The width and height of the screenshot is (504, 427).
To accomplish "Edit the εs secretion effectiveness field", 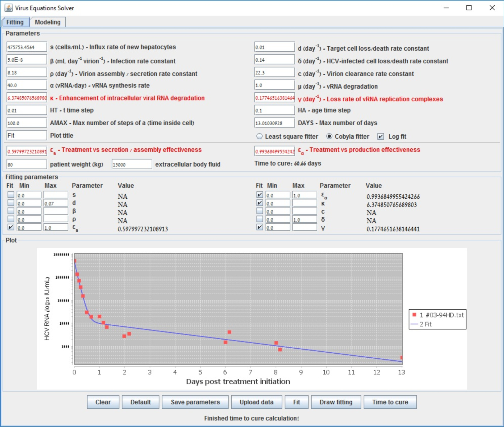I will tap(27, 151).
